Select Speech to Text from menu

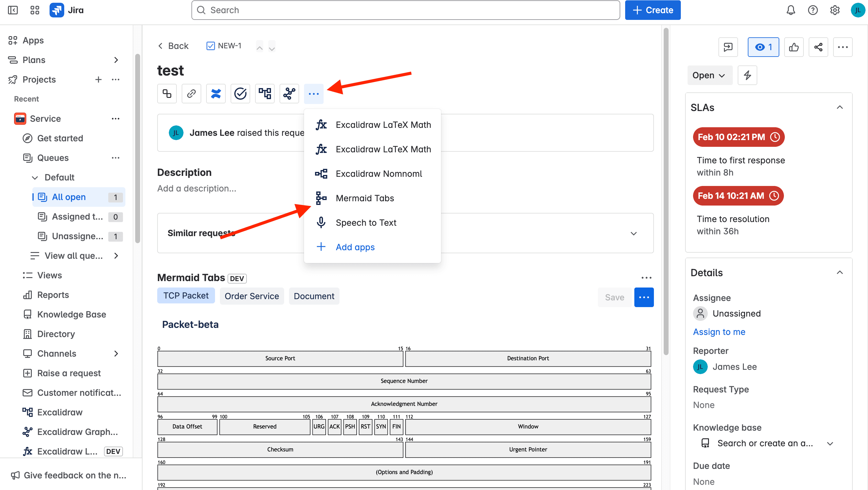point(372,222)
